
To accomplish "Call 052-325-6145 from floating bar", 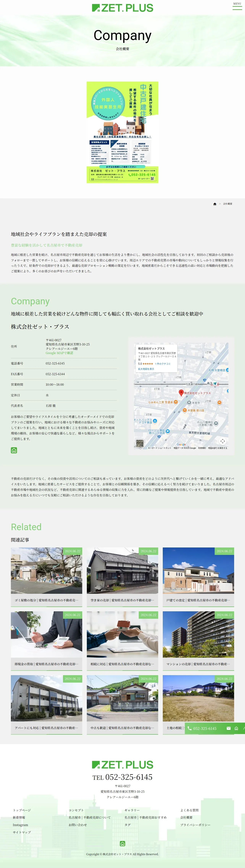I will (205, 728).
